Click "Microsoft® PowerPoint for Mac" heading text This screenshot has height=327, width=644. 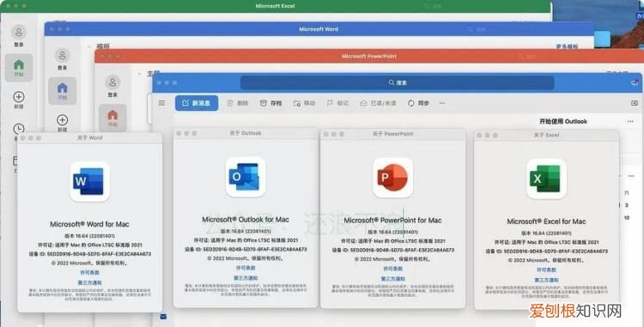pyautogui.click(x=392, y=221)
